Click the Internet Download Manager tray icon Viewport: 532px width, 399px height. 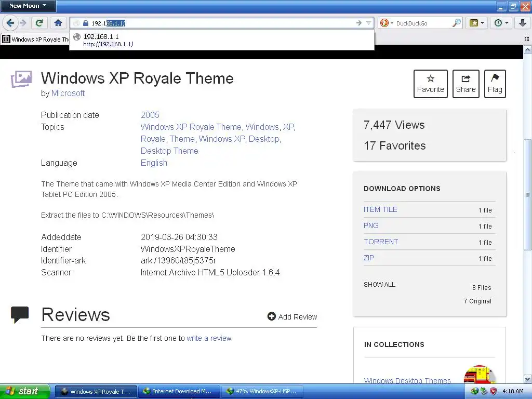(474, 391)
